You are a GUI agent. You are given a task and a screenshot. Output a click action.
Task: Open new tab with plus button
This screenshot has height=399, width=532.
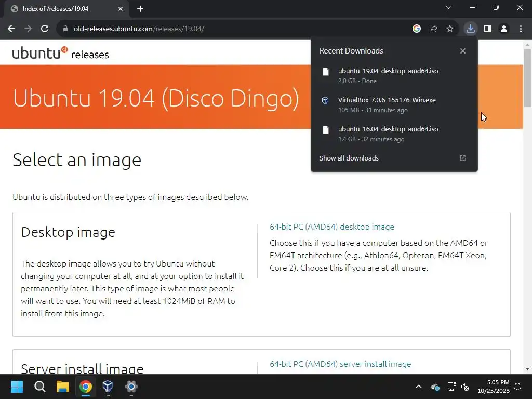140,9
